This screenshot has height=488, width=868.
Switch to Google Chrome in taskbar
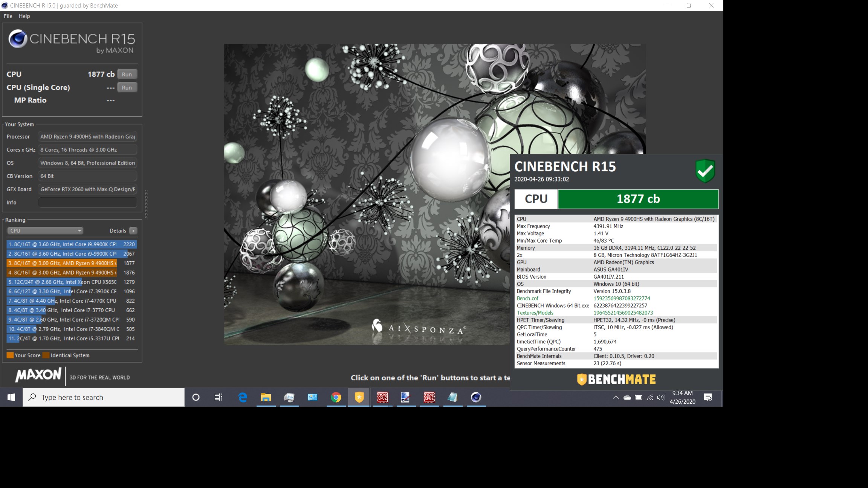coord(336,397)
